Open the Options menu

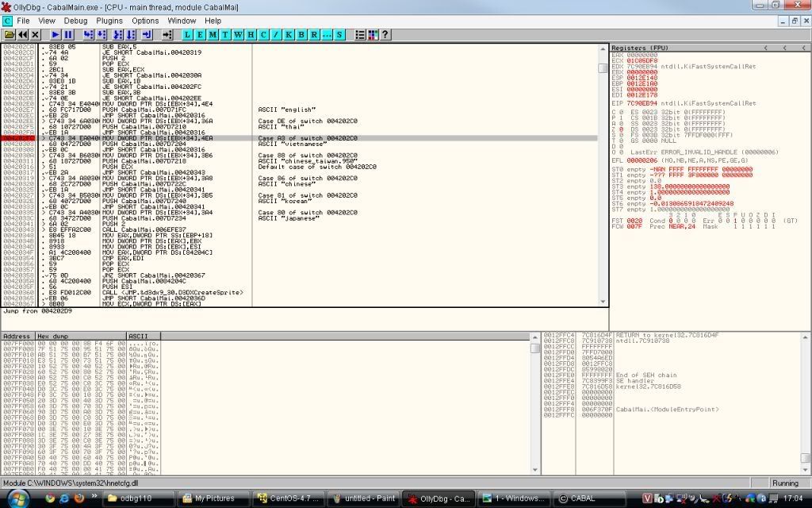click(145, 21)
